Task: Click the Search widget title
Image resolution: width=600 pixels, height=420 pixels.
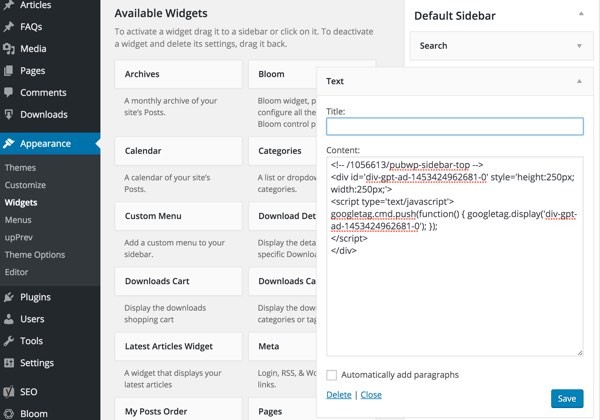Action: [x=433, y=46]
